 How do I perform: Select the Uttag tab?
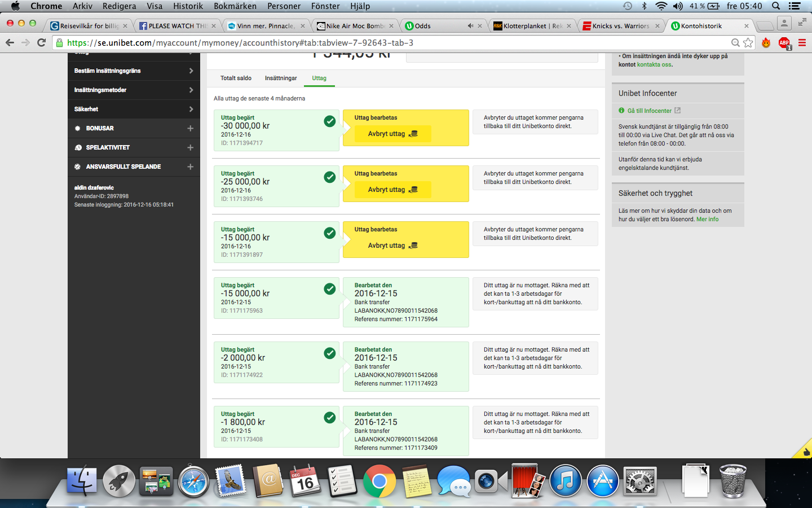pyautogui.click(x=319, y=78)
